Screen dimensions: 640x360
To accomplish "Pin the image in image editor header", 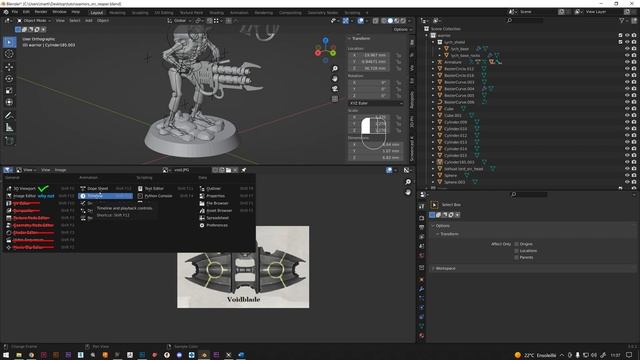I will pos(244,170).
